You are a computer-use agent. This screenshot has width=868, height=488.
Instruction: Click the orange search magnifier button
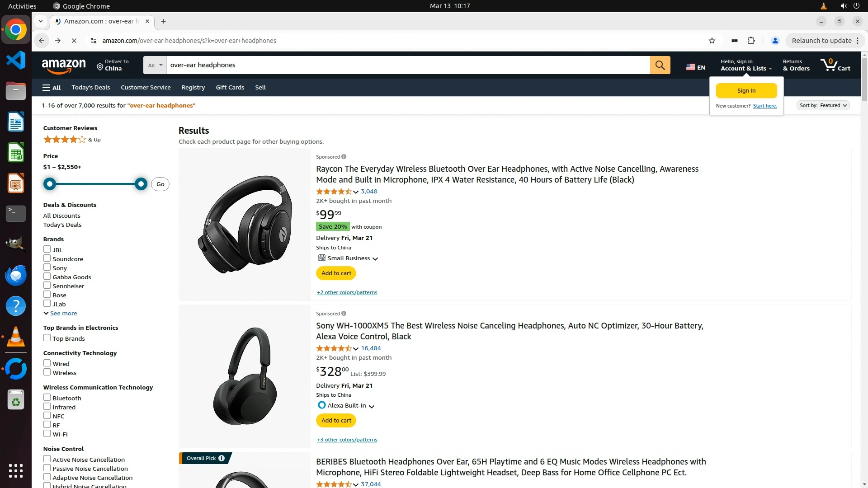click(x=660, y=65)
